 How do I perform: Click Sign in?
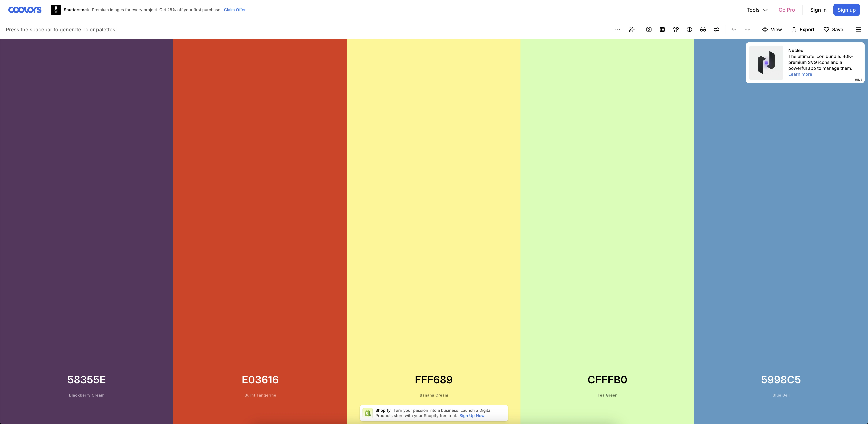coord(818,10)
